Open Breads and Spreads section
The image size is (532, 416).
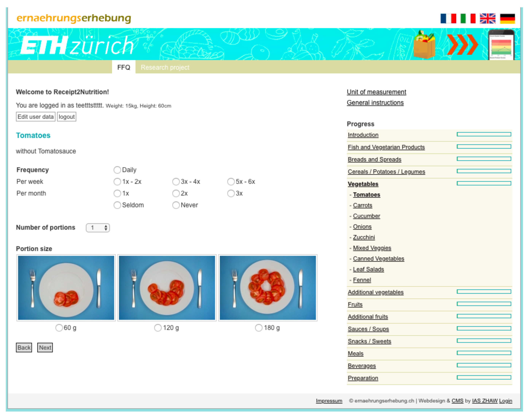(375, 159)
